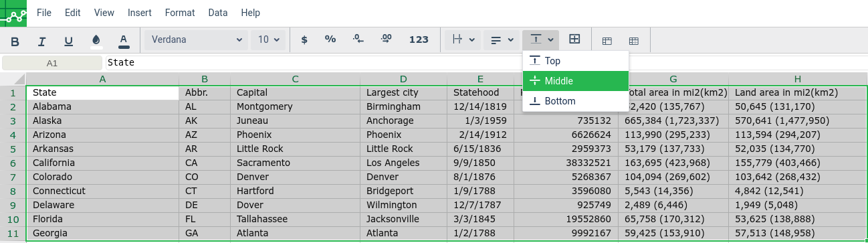Apply percent number format
868x243 pixels.
330,39
